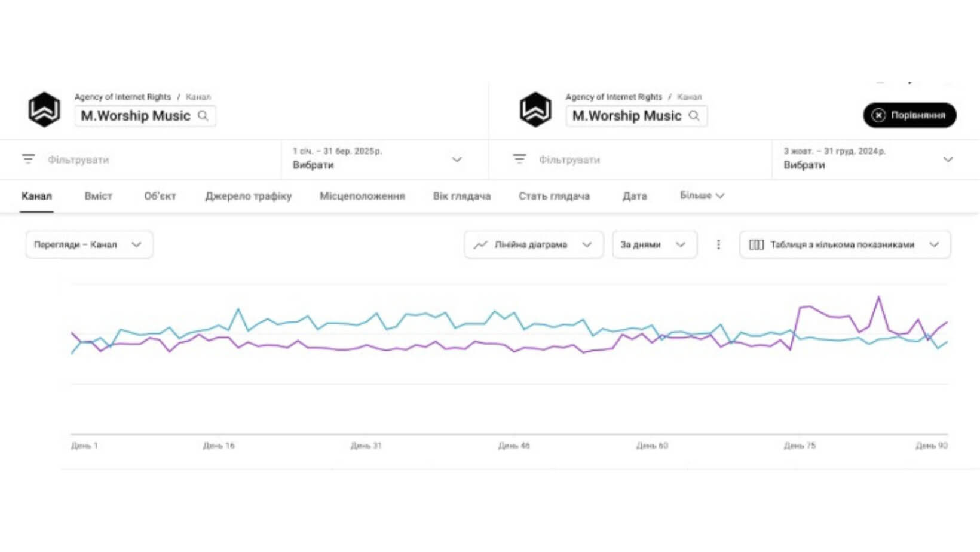The width and height of the screenshot is (980, 552).
Task: Expand the 3 жовт. – 31 груд. 2024 date range
Action: [x=948, y=160]
